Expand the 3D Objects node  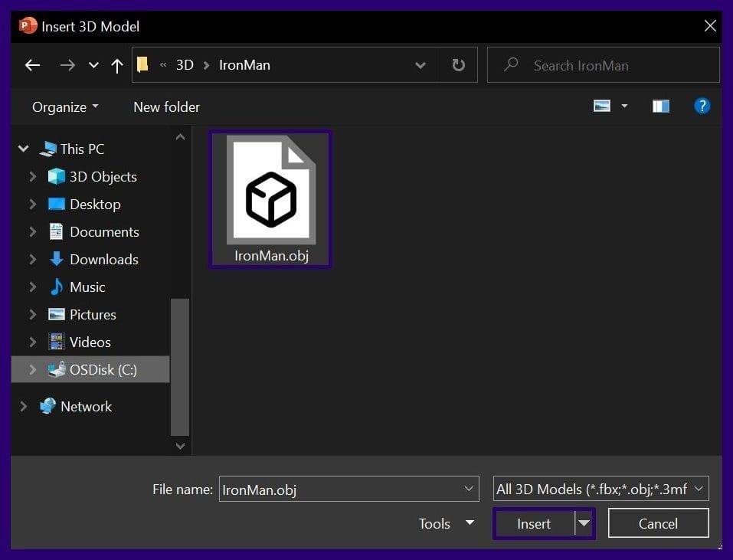[x=32, y=177]
